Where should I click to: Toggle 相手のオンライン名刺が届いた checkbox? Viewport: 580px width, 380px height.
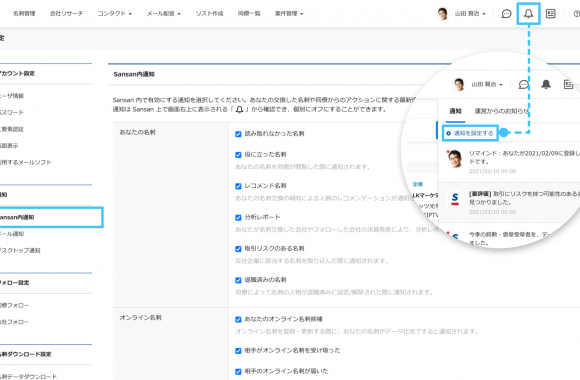pos(238,371)
